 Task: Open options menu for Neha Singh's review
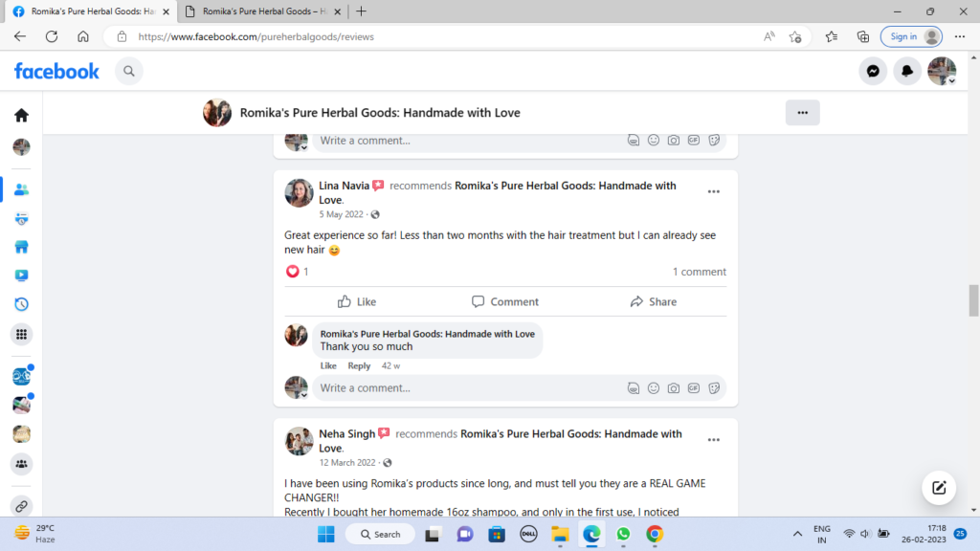(x=714, y=440)
